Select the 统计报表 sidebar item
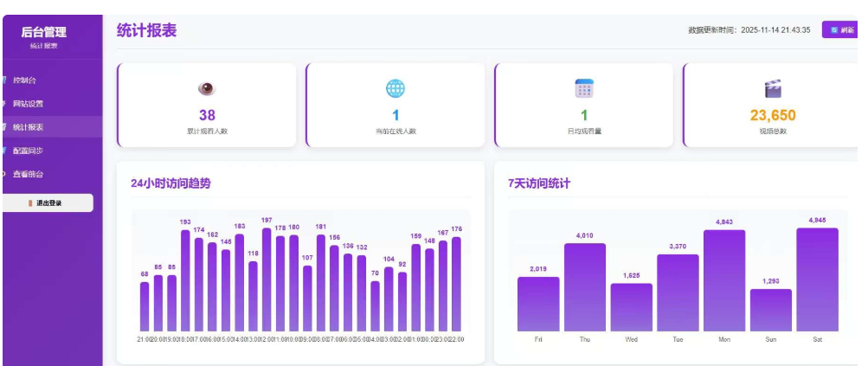The image size is (868, 366). click(x=28, y=127)
